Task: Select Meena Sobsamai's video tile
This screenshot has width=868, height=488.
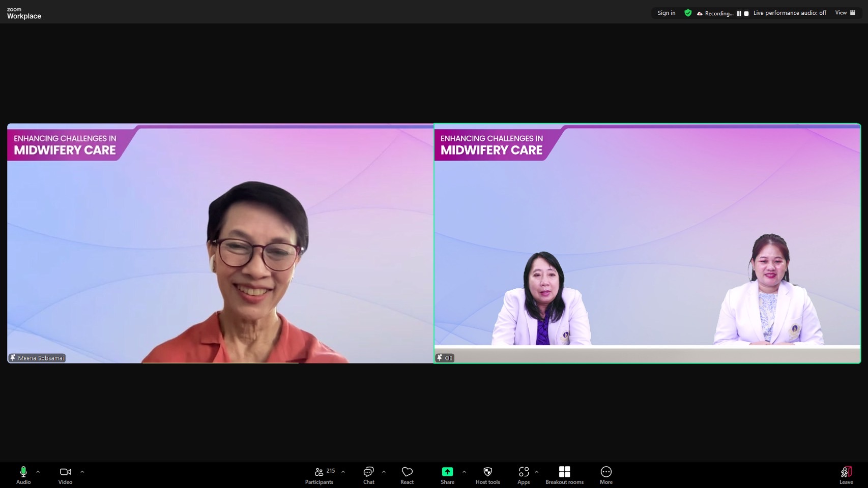Action: tap(220, 243)
